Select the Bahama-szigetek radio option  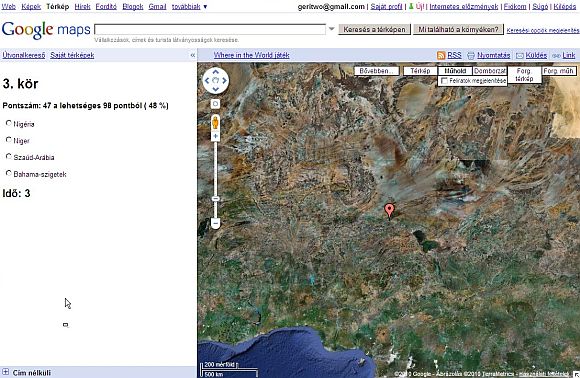click(9, 173)
